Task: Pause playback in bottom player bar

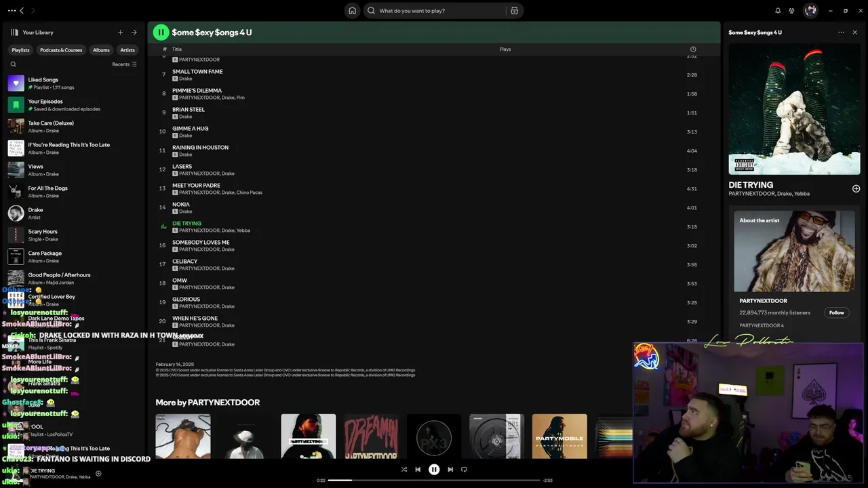Action: 434,469
